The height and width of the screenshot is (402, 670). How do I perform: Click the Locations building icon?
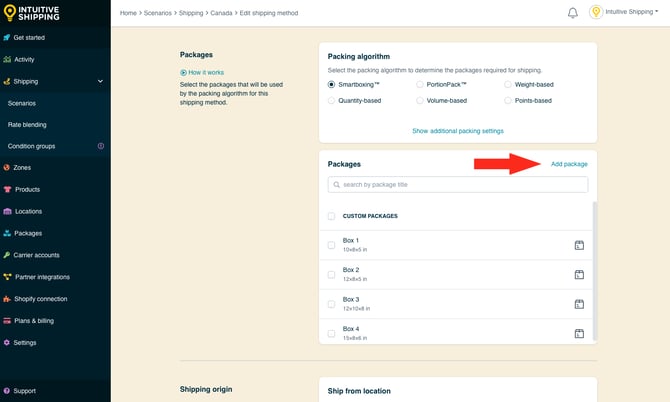[x=7, y=211]
